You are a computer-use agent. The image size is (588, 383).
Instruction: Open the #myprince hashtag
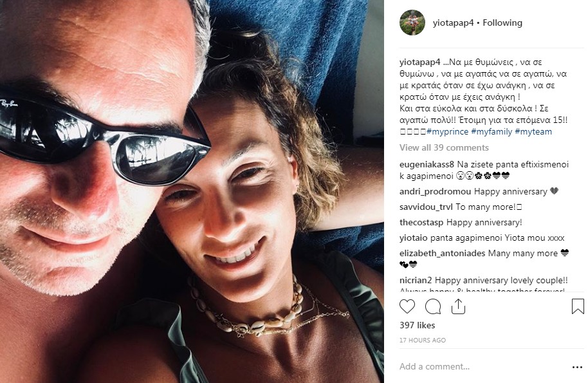tap(448, 132)
